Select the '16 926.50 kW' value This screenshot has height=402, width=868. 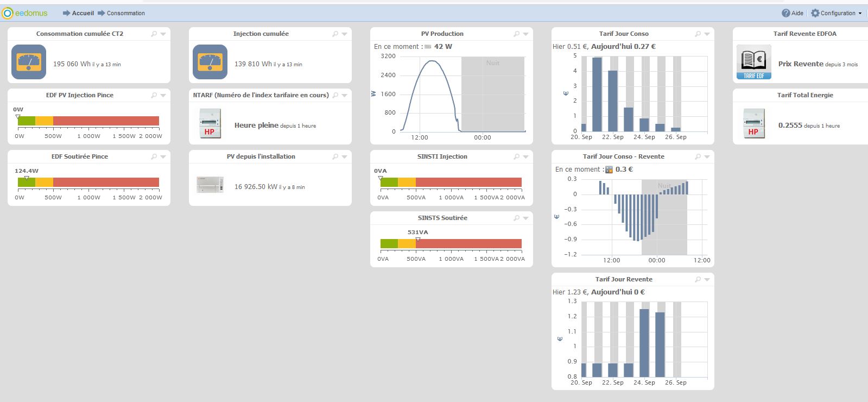(256, 186)
